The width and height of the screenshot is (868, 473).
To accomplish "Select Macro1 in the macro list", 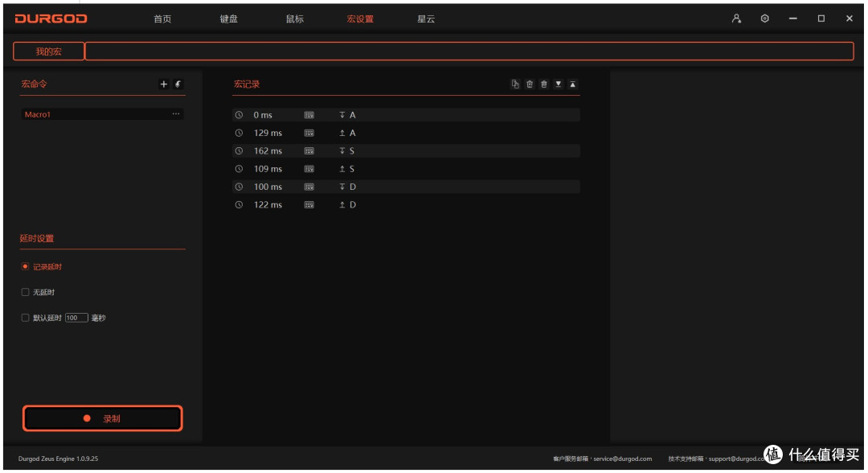I will (102, 114).
